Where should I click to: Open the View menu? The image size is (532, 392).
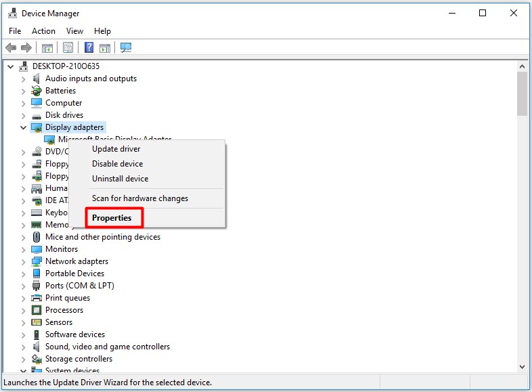pos(74,31)
